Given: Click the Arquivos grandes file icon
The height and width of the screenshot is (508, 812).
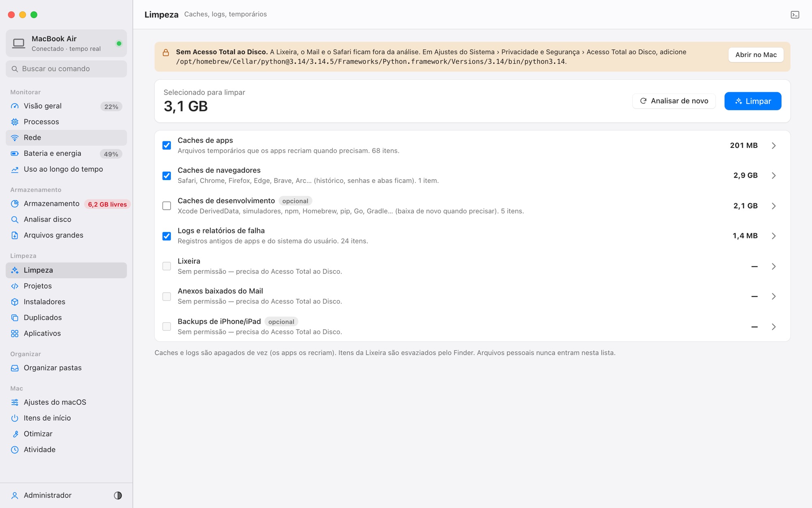Looking at the screenshot, I should pyautogui.click(x=15, y=235).
